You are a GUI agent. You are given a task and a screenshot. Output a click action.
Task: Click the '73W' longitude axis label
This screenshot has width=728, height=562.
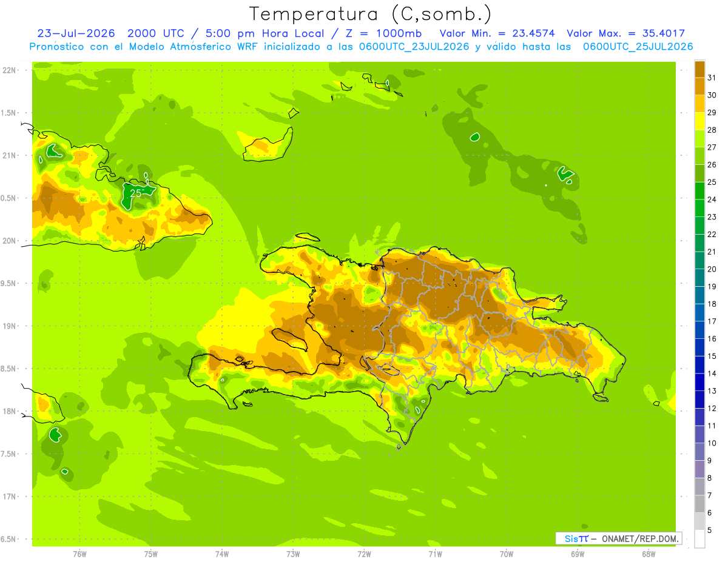click(293, 554)
